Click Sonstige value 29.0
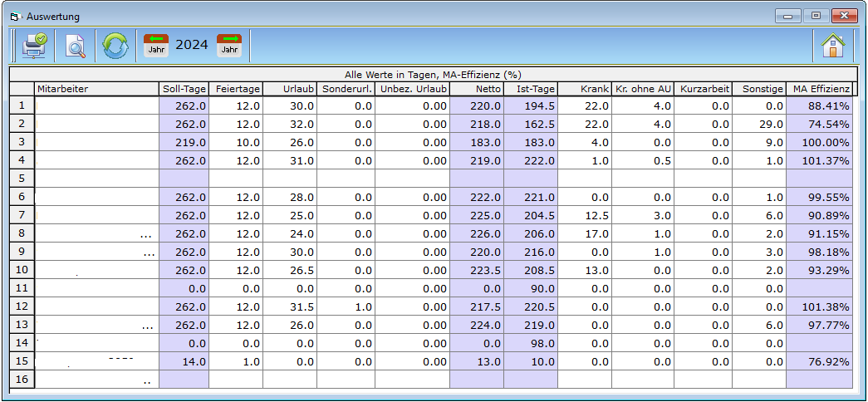The height and width of the screenshot is (402, 868). tap(759, 124)
